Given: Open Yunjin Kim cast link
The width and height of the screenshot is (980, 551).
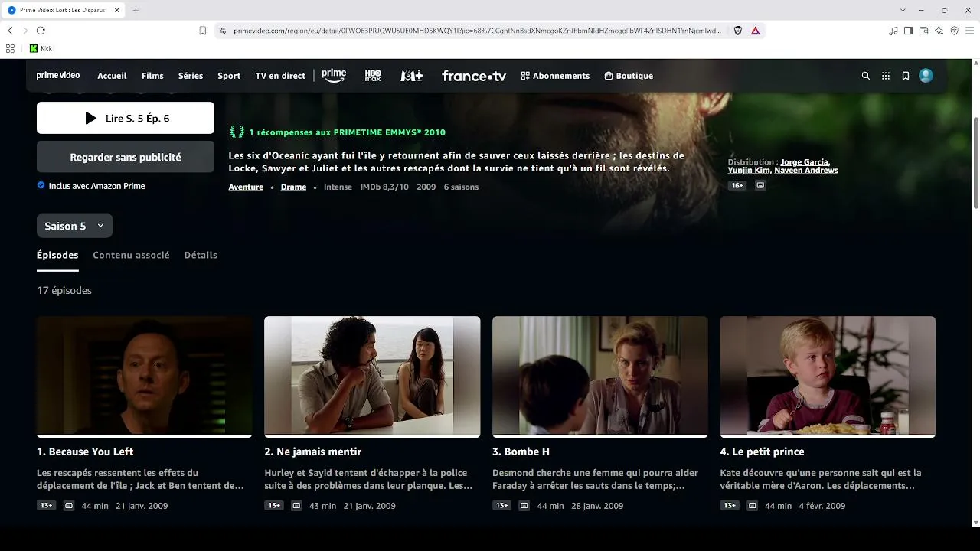Looking at the screenshot, I should tap(749, 170).
